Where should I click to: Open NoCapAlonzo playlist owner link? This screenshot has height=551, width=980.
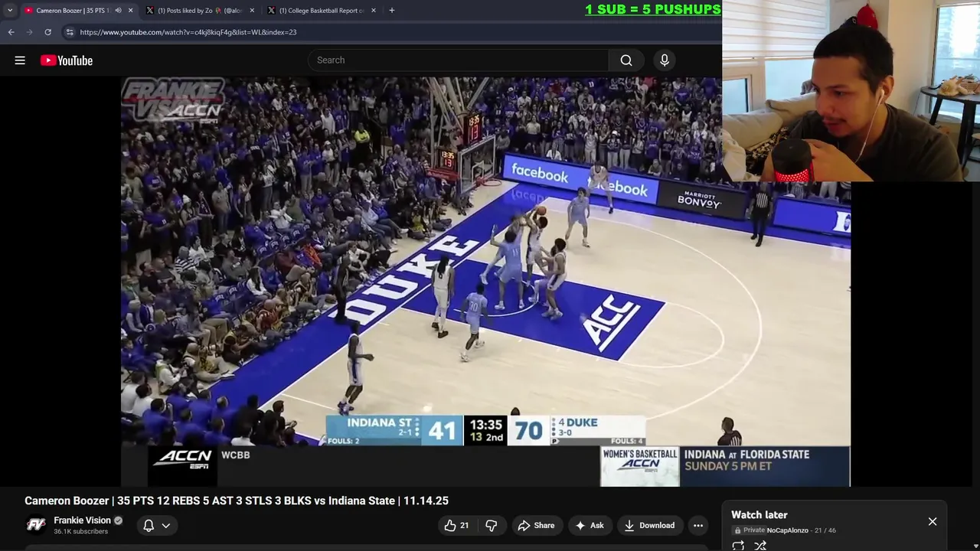pyautogui.click(x=787, y=530)
